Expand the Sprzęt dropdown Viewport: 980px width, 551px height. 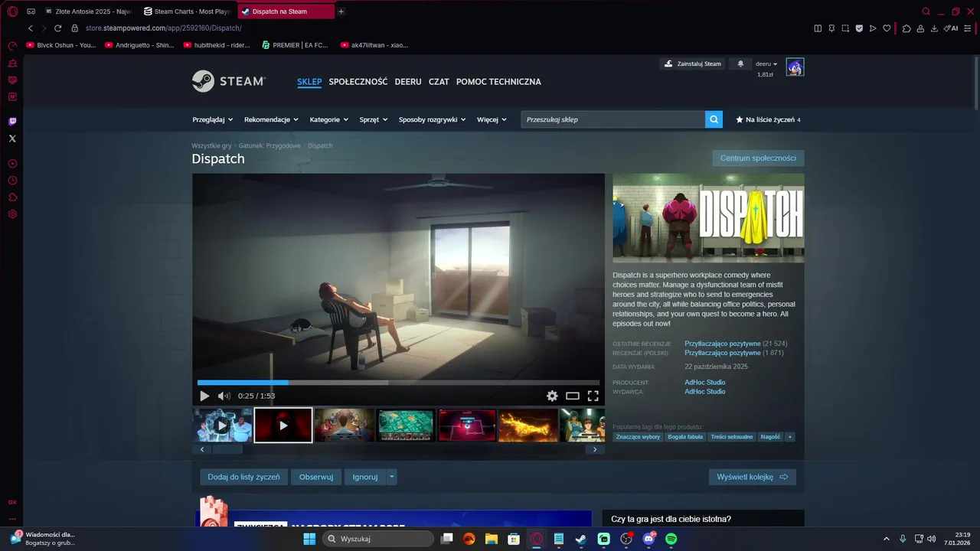(x=374, y=119)
